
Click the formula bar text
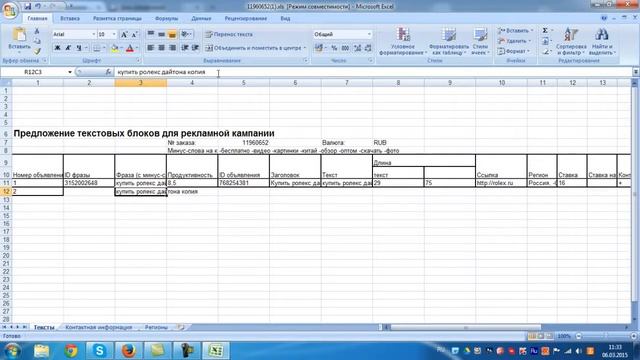tap(161, 72)
